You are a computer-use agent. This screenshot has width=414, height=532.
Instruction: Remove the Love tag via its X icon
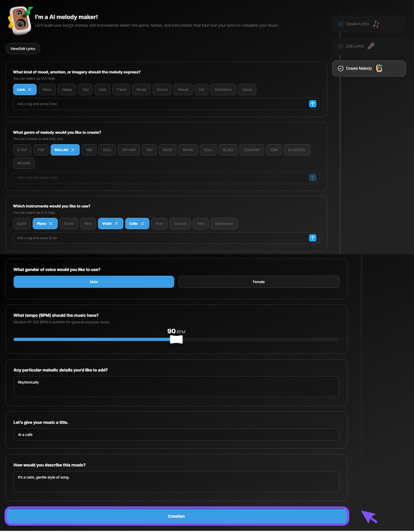point(30,89)
